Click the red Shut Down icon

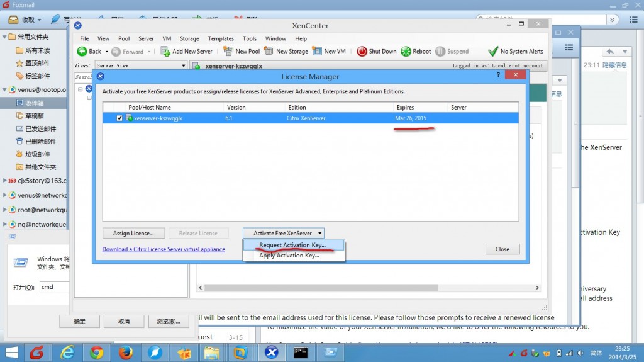362,52
